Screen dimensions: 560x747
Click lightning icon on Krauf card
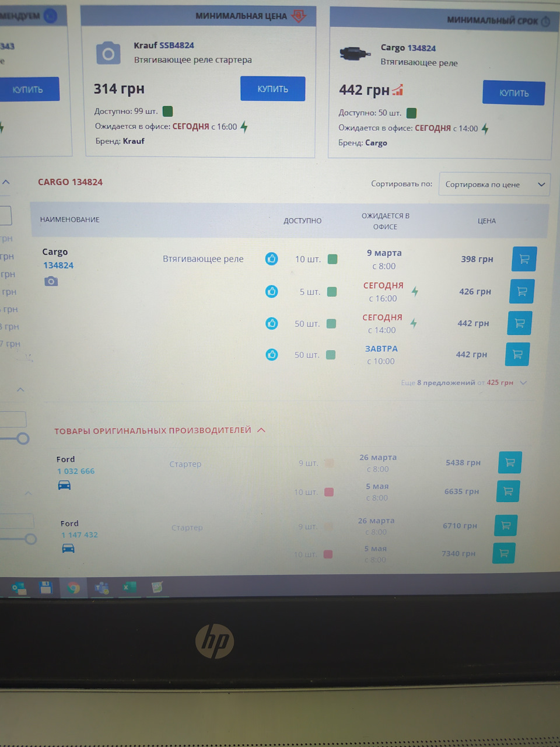tap(244, 127)
